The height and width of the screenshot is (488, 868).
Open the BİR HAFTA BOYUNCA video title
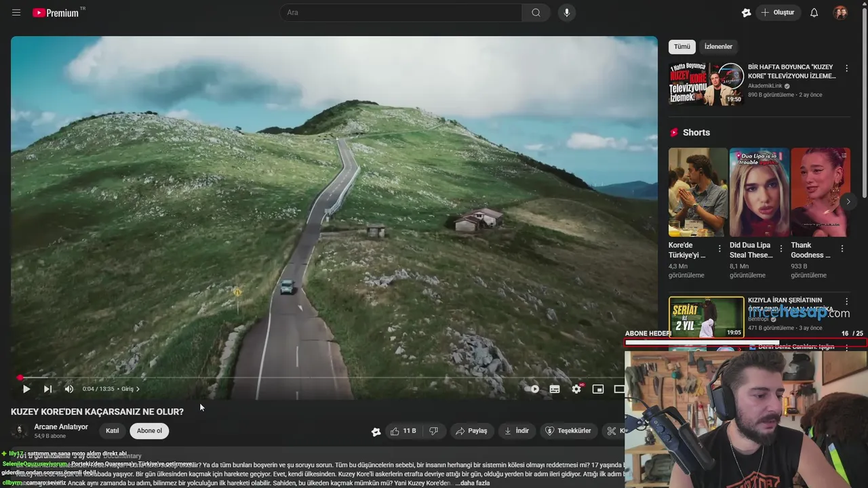[792, 72]
